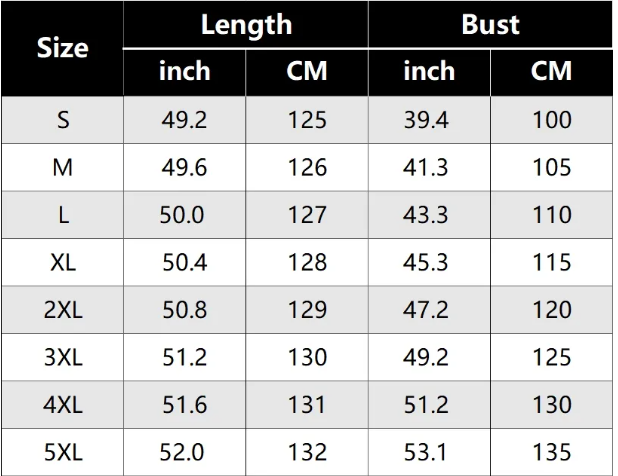Viewport: 618px width, 476px height.
Task: Click the 52.0 inch length value
Action: (184, 452)
